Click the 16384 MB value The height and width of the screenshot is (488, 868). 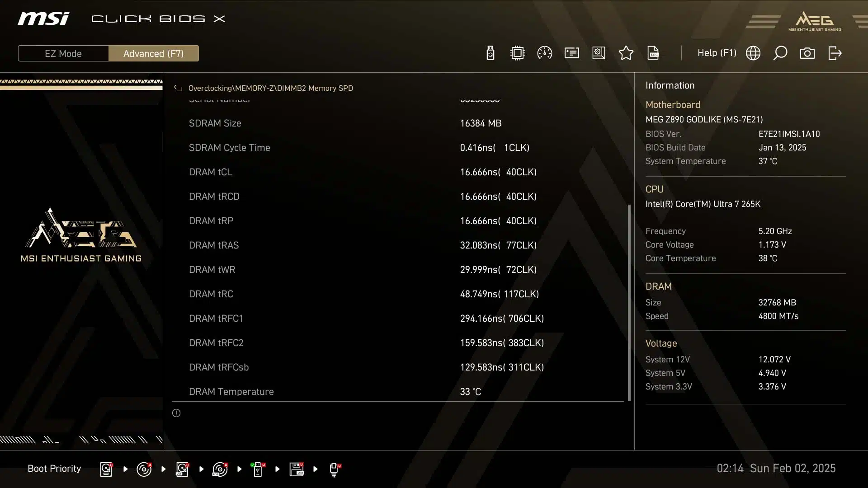pos(481,123)
